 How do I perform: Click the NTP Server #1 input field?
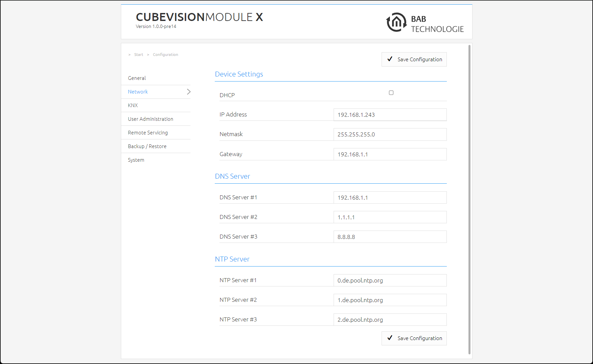click(390, 280)
